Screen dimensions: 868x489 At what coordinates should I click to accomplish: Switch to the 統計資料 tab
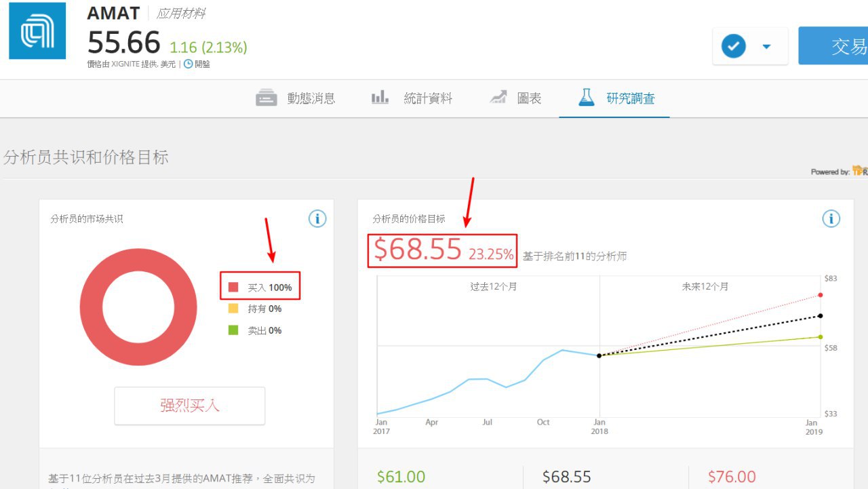click(x=412, y=98)
